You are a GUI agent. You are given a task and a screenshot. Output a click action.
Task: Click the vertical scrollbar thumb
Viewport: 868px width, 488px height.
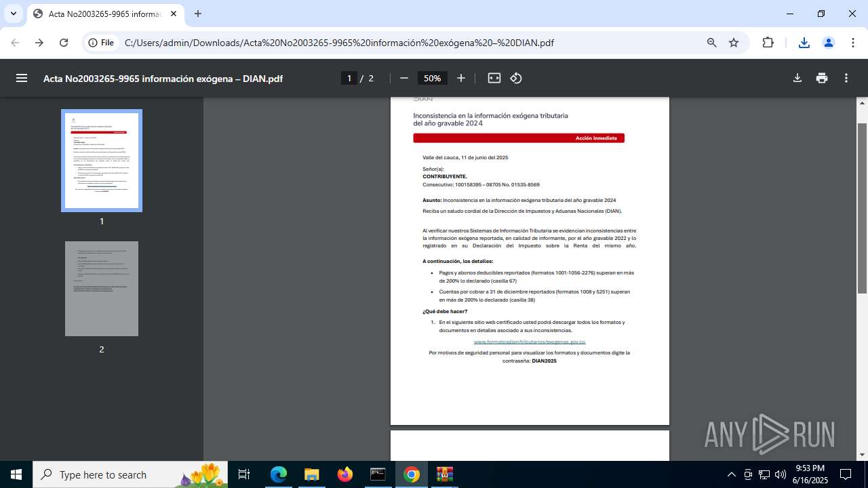point(863,208)
